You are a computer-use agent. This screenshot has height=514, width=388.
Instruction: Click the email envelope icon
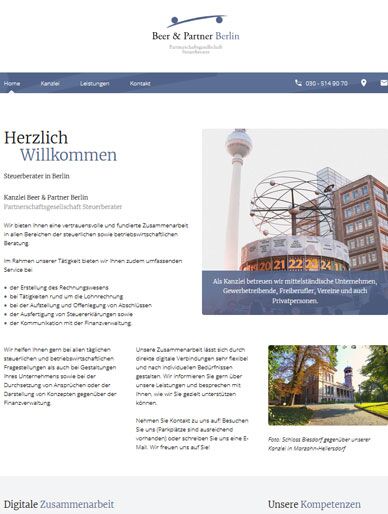(384, 83)
